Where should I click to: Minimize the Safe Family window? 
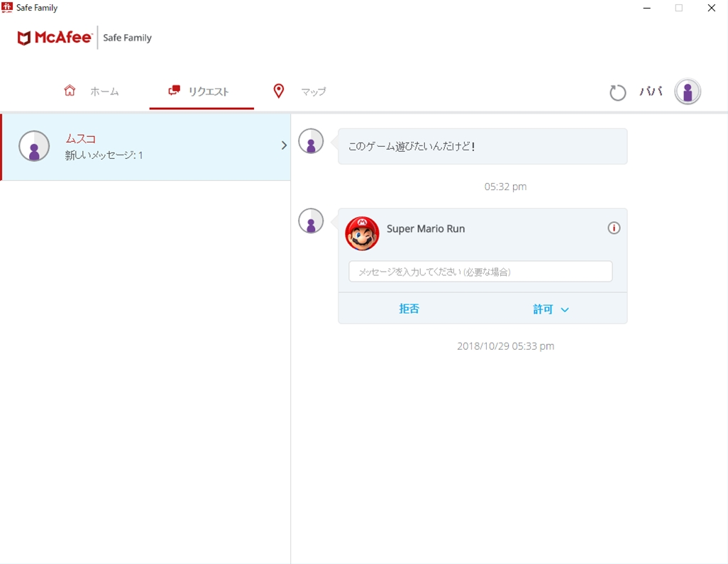(646, 8)
